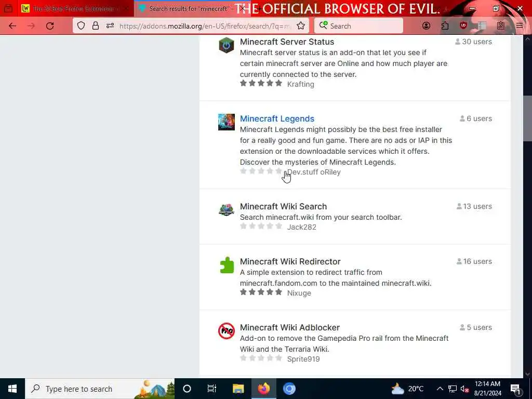Screen dimensions: 532x399
Task: Show hidden system tray icons
Action: click(x=440, y=389)
